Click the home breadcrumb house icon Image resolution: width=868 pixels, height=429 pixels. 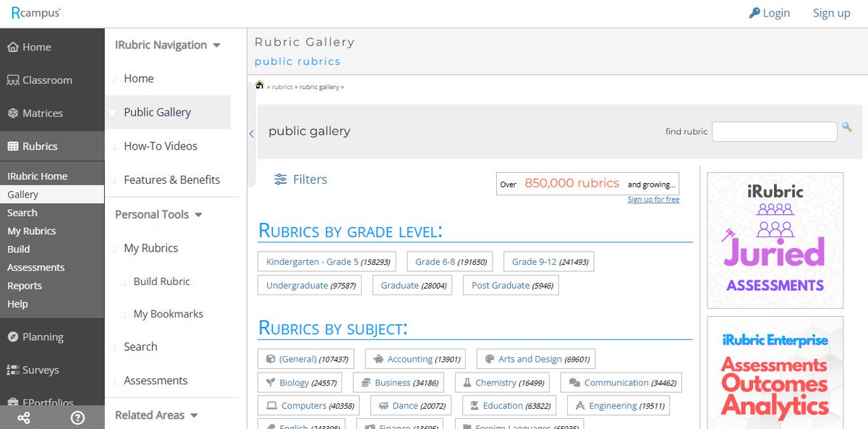258,85
